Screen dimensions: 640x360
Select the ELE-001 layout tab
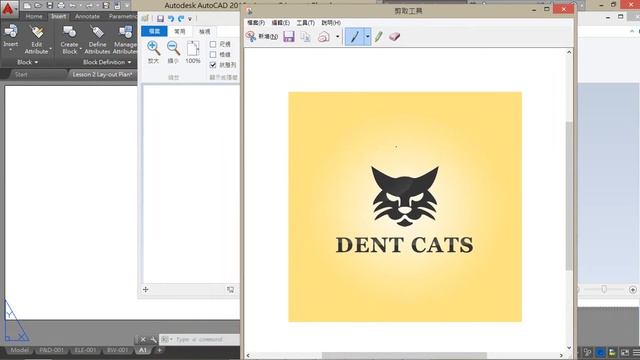(85, 350)
